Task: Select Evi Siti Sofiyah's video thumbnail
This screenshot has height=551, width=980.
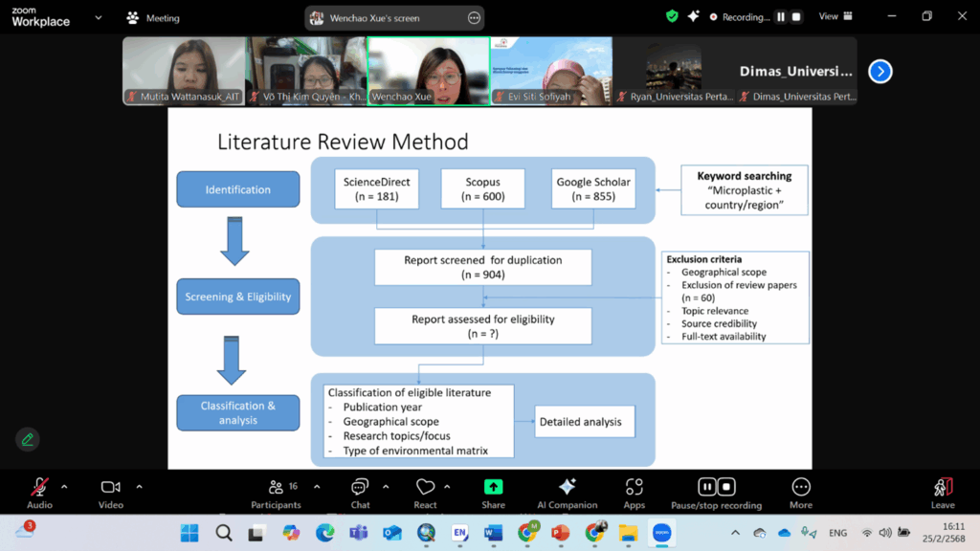Action: [x=551, y=70]
